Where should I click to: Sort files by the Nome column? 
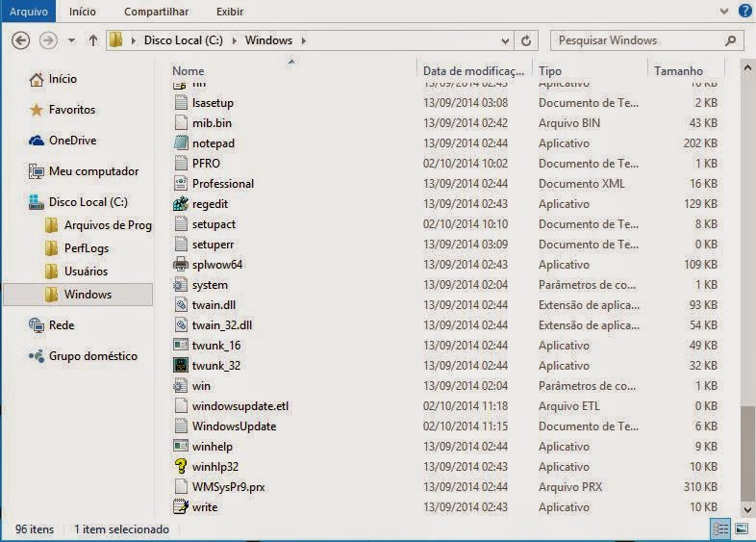tap(188, 71)
